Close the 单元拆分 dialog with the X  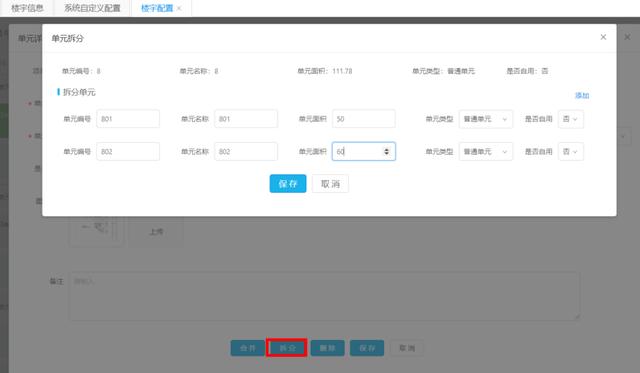(x=603, y=37)
